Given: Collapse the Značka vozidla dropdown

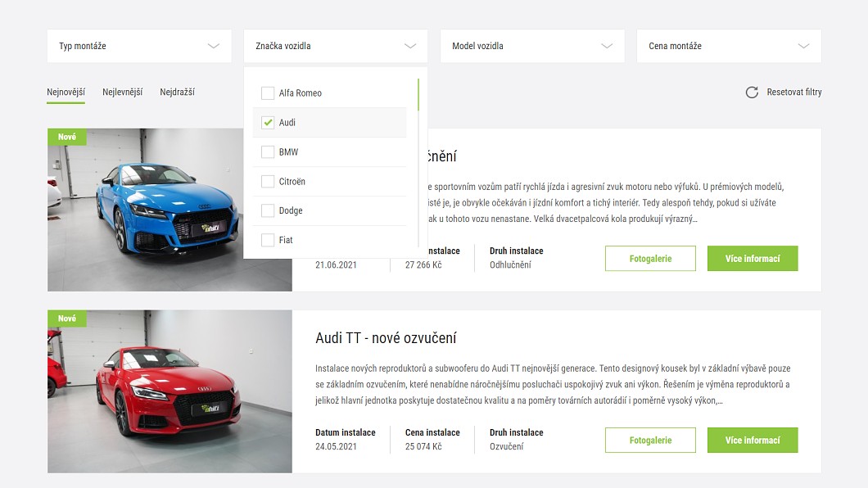Looking at the screenshot, I should pos(410,47).
